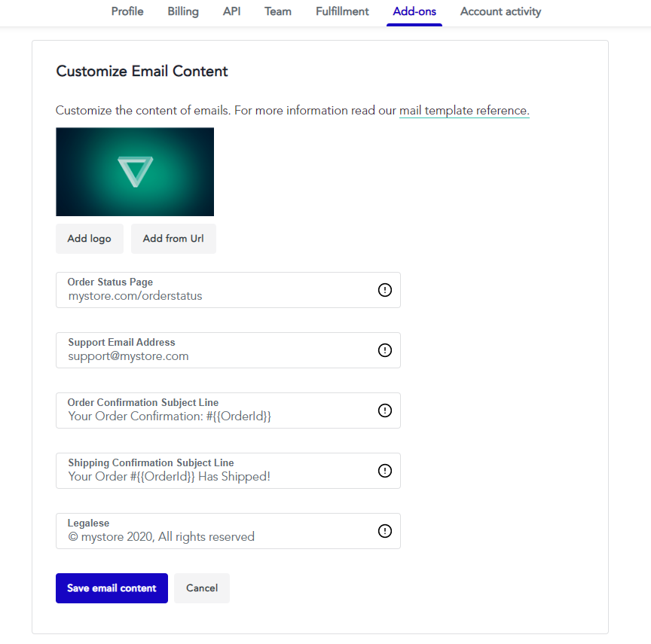Click the info icon beside Support Email Address
651x644 pixels.
[385, 350]
